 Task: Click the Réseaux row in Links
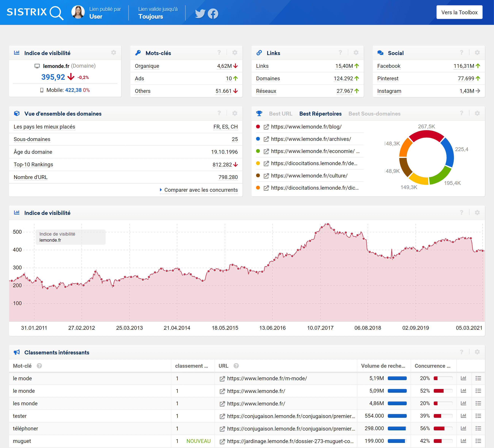point(308,91)
